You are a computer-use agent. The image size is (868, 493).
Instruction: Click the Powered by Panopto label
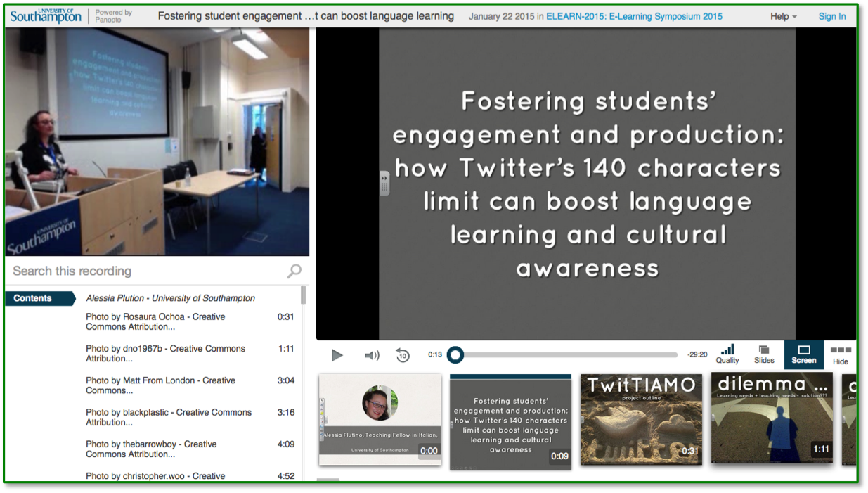[114, 16]
